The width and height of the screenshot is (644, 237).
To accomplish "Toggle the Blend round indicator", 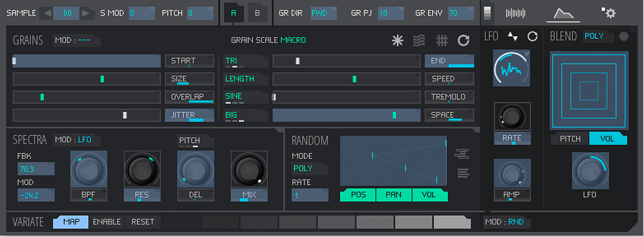I will 624,36.
